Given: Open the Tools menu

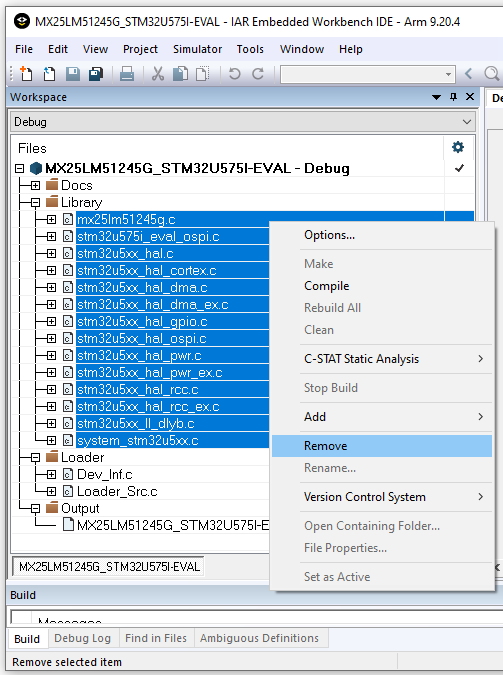Looking at the screenshot, I should tap(250, 49).
